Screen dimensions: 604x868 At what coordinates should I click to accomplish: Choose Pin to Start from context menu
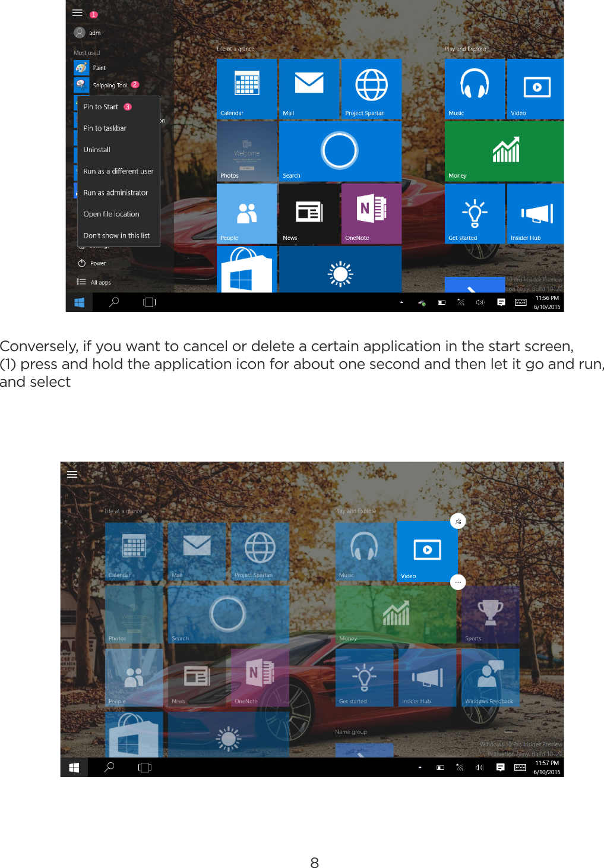[119, 107]
